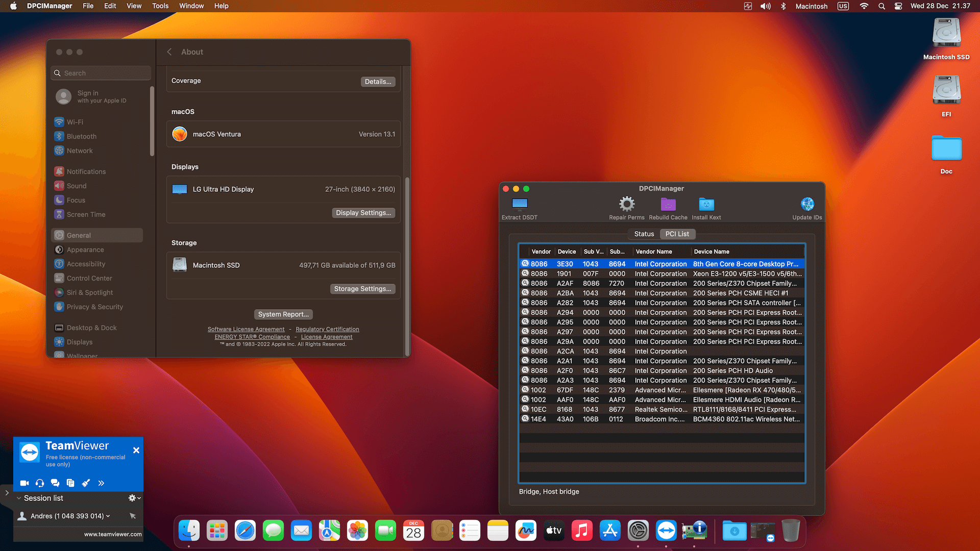Click the Update IDs globe icon
The width and height of the screenshot is (980, 551).
point(807,204)
